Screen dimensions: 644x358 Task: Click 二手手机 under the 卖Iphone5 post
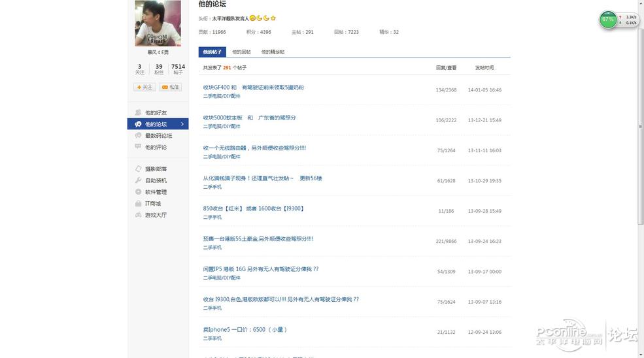212,338
